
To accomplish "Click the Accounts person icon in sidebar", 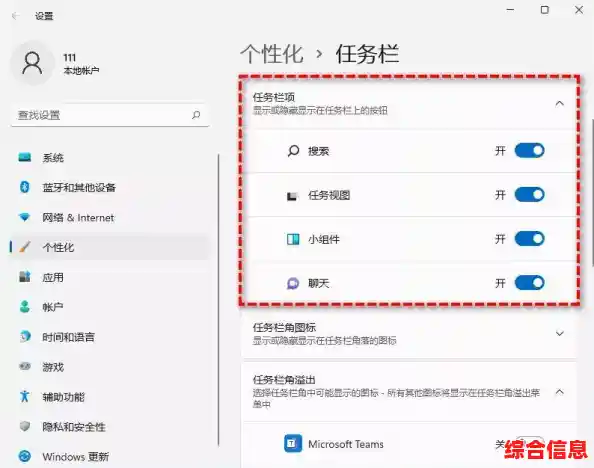I will (25, 307).
